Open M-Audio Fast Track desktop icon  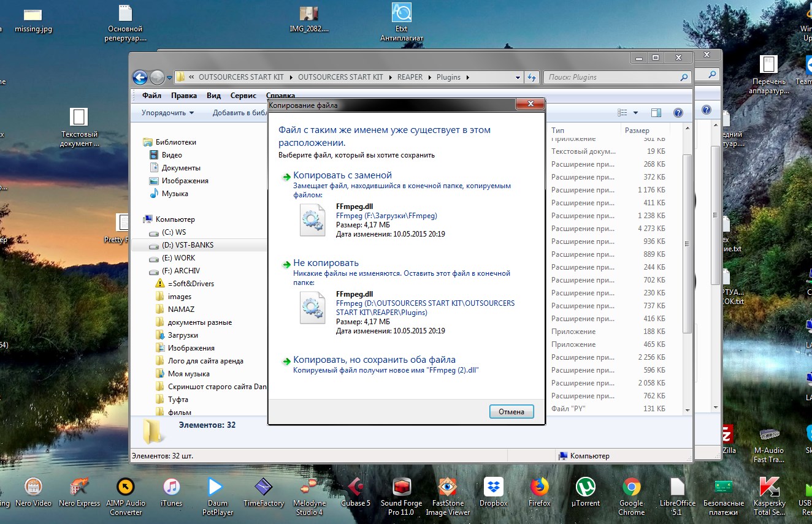click(769, 444)
